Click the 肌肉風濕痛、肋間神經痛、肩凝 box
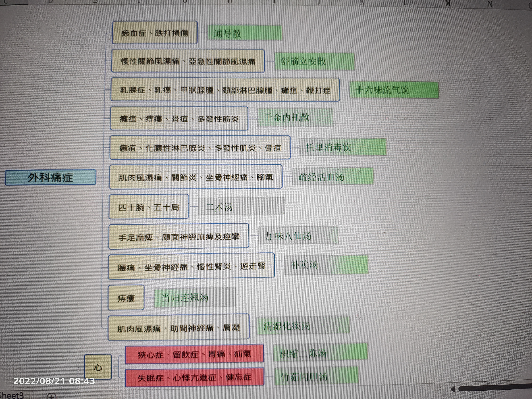This screenshot has height=399, width=532. click(178, 327)
